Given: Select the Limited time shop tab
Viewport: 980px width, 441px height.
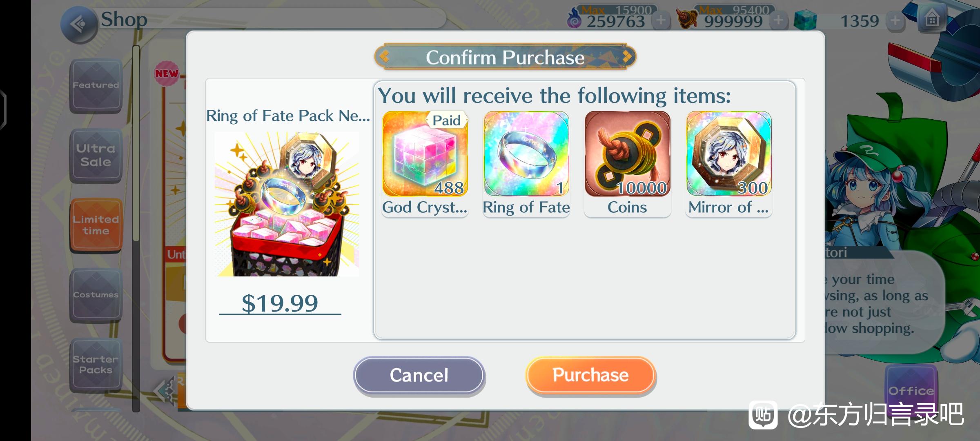Looking at the screenshot, I should [96, 225].
